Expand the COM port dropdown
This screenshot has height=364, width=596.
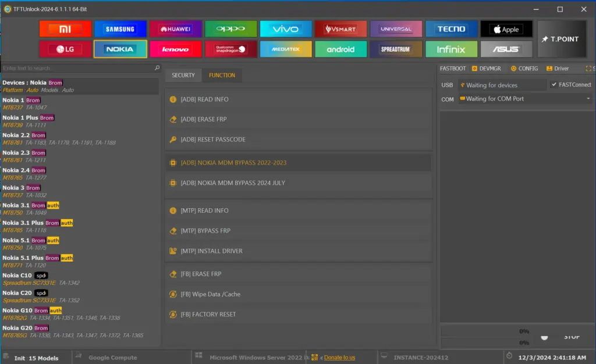pyautogui.click(x=588, y=99)
